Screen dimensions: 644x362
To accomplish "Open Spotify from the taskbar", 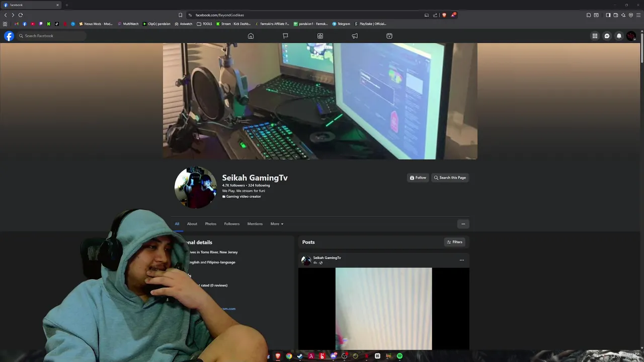I will tap(399, 356).
